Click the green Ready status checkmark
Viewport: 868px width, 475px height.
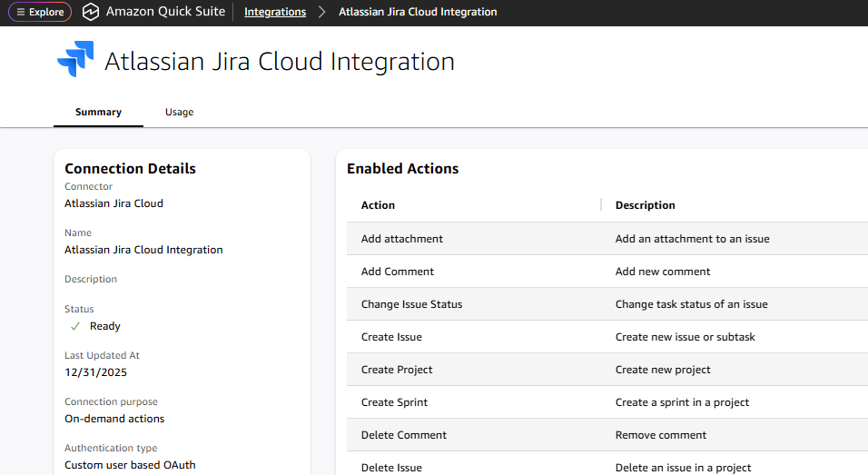[75, 326]
